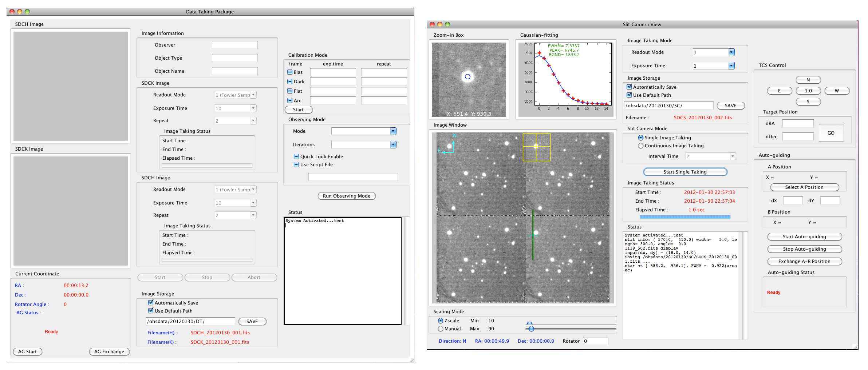This screenshot has height=370, width=868.
Task: Open Observing Mode's Mode dropdown
Action: point(364,131)
